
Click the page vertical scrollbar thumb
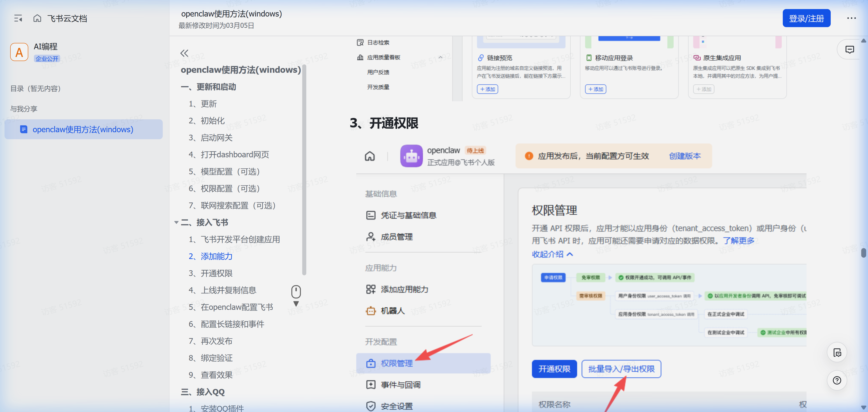863,253
